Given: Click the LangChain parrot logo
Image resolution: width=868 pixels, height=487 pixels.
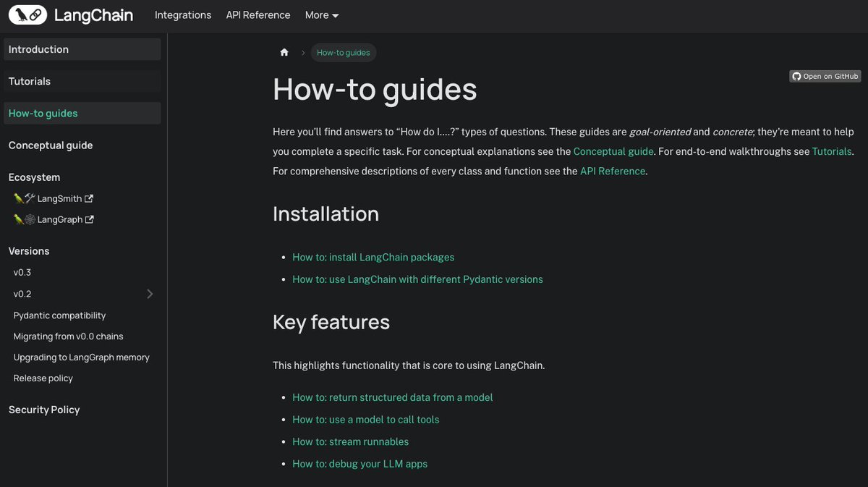Looking at the screenshot, I should tap(27, 14).
